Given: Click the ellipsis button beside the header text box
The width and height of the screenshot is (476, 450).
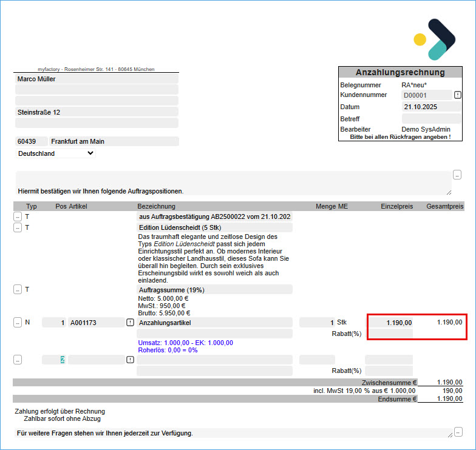Looking at the screenshot, I should pos(457,175).
